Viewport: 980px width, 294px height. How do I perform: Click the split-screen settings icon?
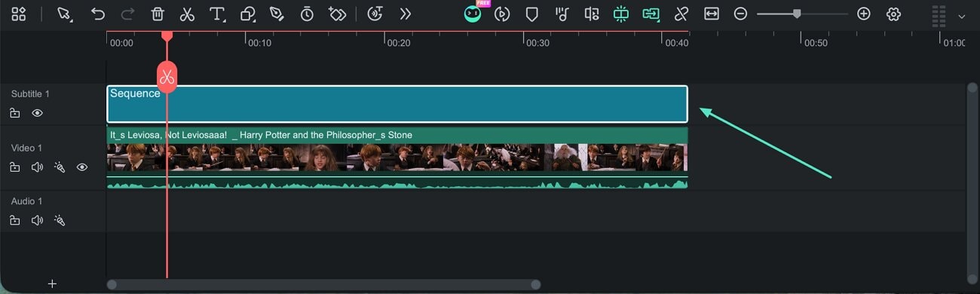(x=592, y=14)
